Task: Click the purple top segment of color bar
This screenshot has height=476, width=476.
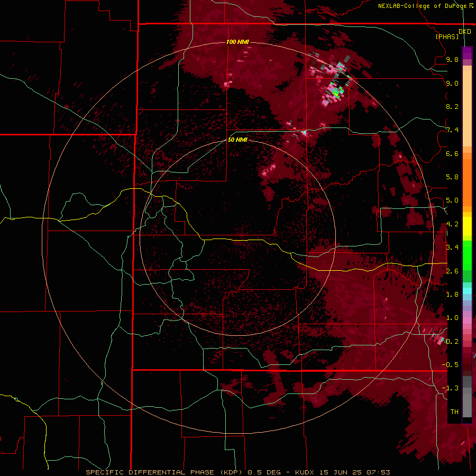Action: (467, 53)
